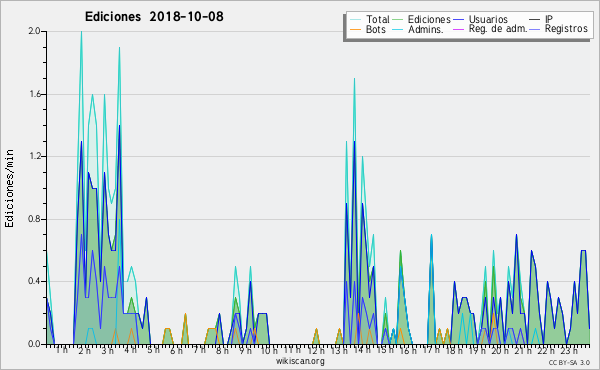Click the '1 h' x-axis label
The height and width of the screenshot is (370, 600).
62,350
